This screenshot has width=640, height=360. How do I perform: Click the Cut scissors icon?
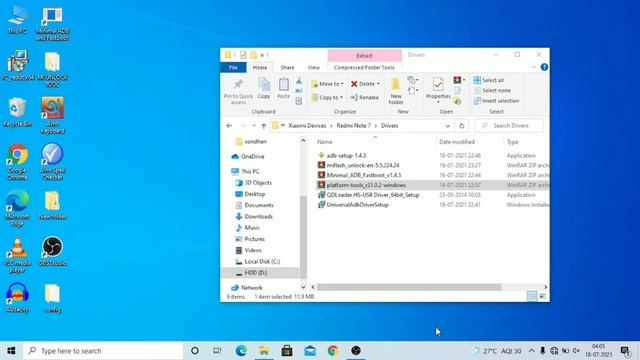pos(299,81)
